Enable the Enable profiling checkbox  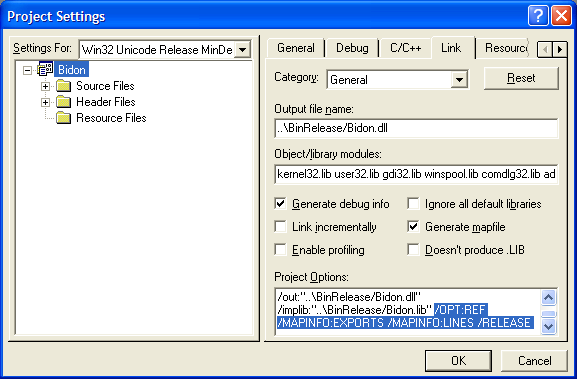[x=280, y=249]
